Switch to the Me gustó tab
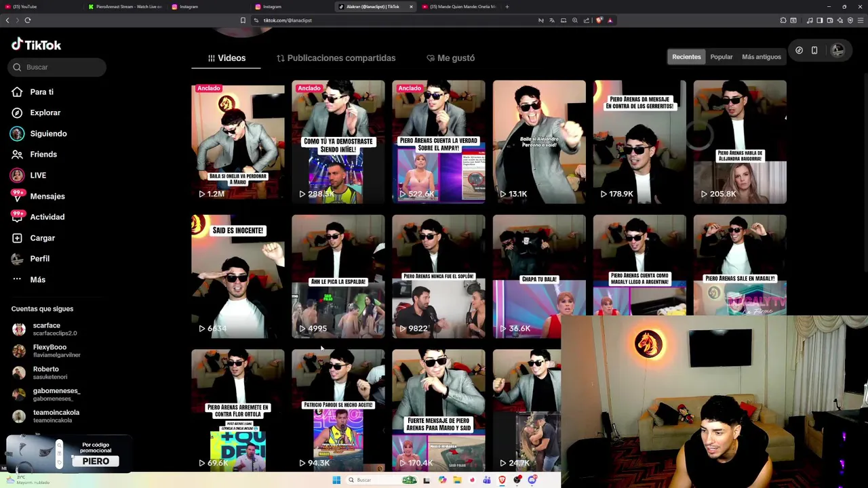Viewport: 868px width, 488px height. (x=450, y=58)
